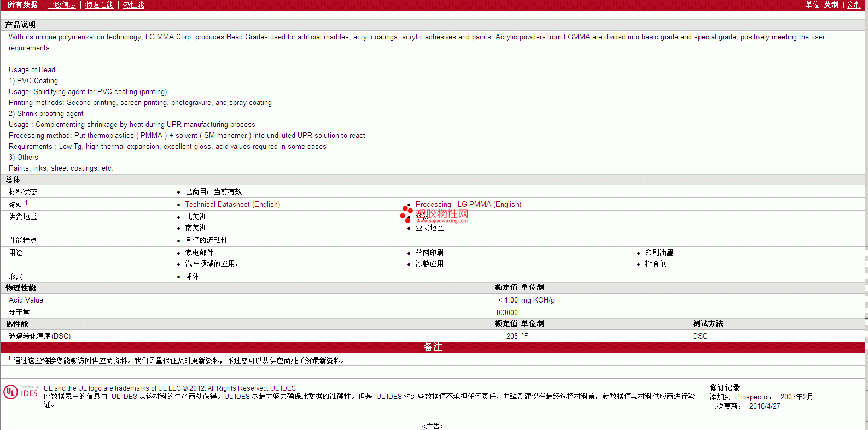
Task: Click the 玻璃转化温度(DSC) row label
Action: pos(39,336)
